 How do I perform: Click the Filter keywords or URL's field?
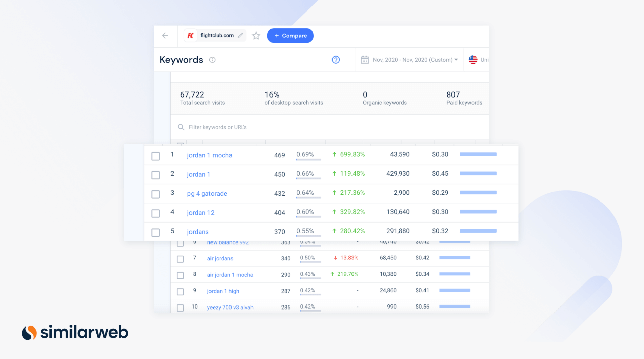[x=329, y=127]
